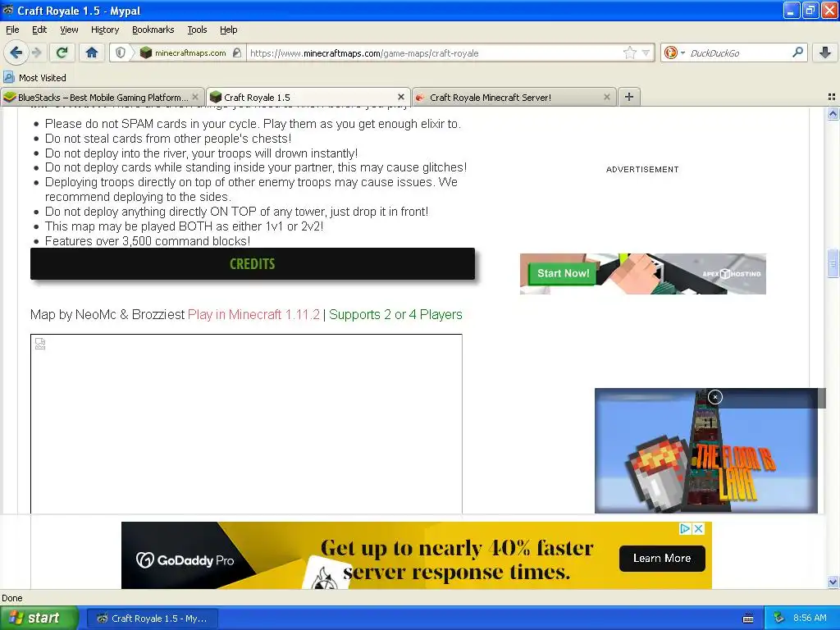
Task: Click 'Do not steal cards' bullet text
Action: [168, 138]
